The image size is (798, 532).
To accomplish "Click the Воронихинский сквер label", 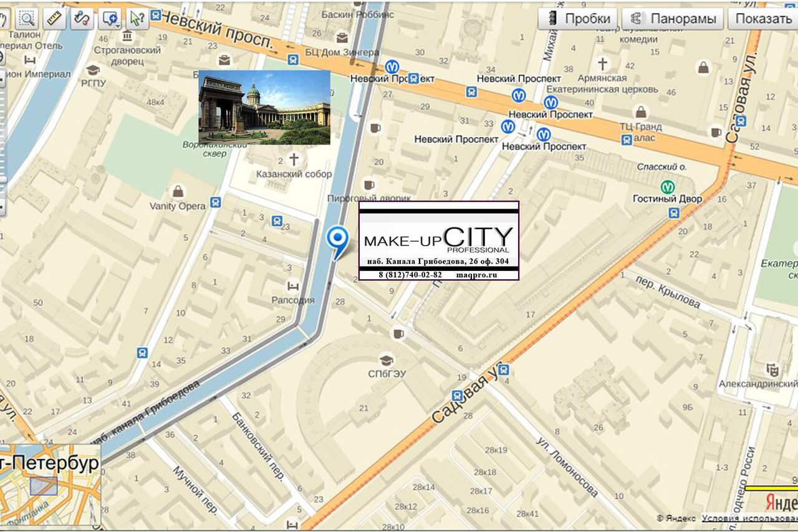I will (214, 149).
